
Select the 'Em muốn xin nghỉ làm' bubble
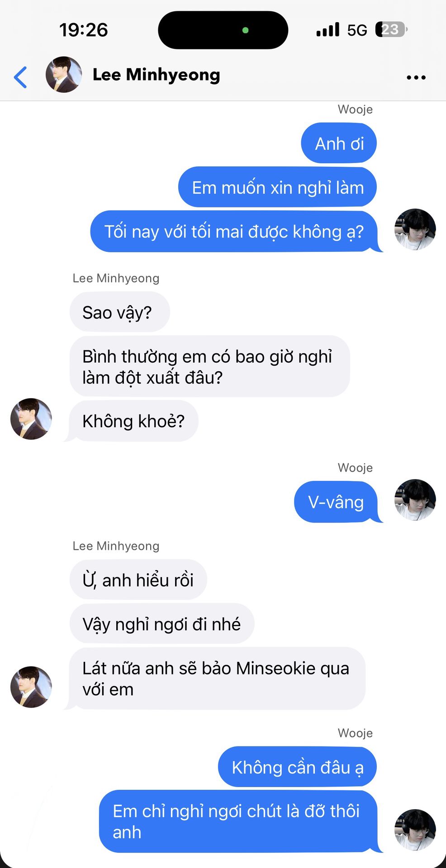pos(277,187)
